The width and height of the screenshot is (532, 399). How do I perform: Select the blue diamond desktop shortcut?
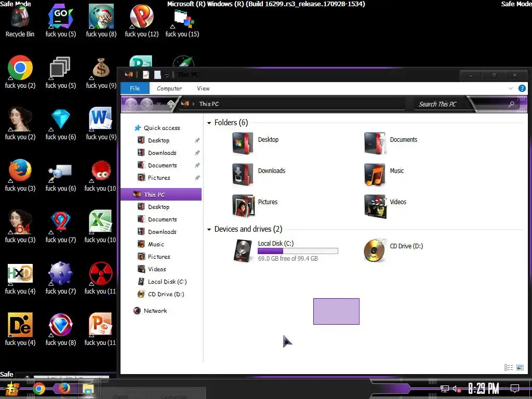pos(60,124)
